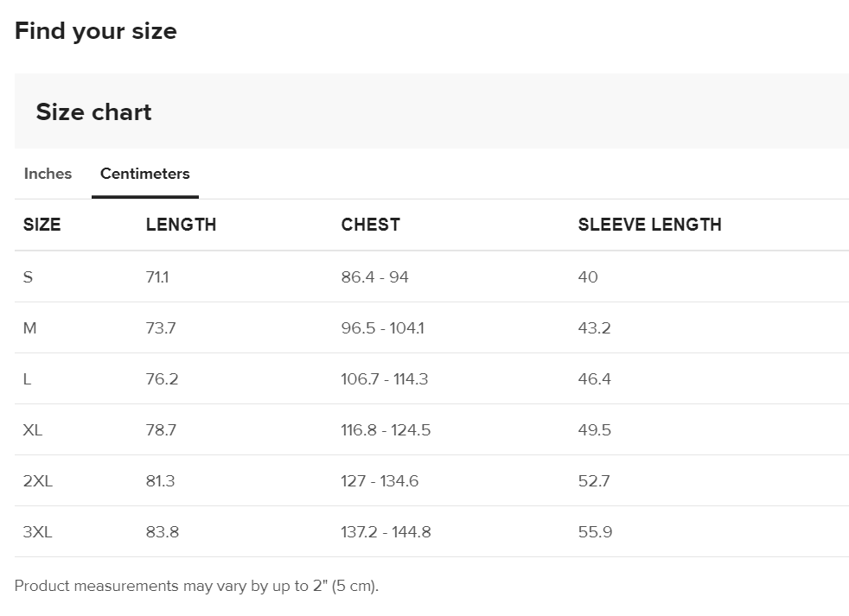Viewport: 849px width, 616px height.
Task: Click the 3XL size row label
Action: coord(38,532)
